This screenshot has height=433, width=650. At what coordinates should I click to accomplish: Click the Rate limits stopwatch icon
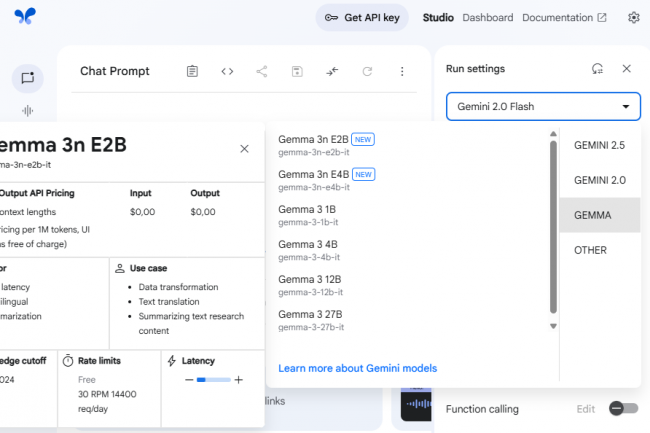tap(68, 361)
